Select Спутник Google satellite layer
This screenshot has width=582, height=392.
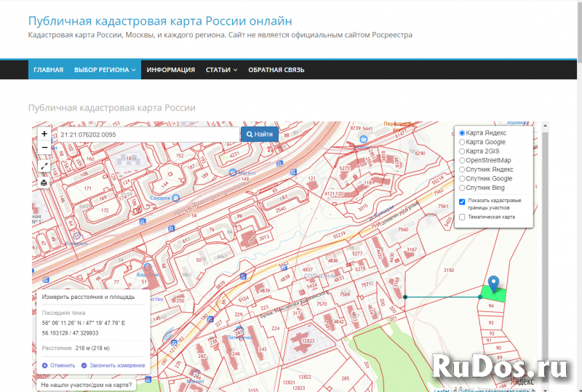coord(462,179)
